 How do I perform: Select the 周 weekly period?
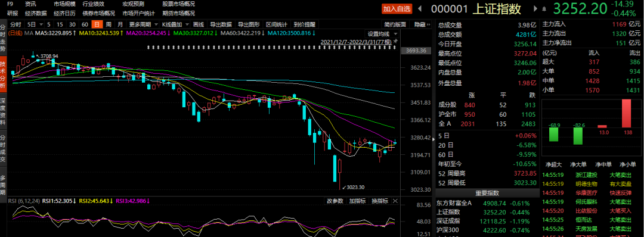pos(109,24)
